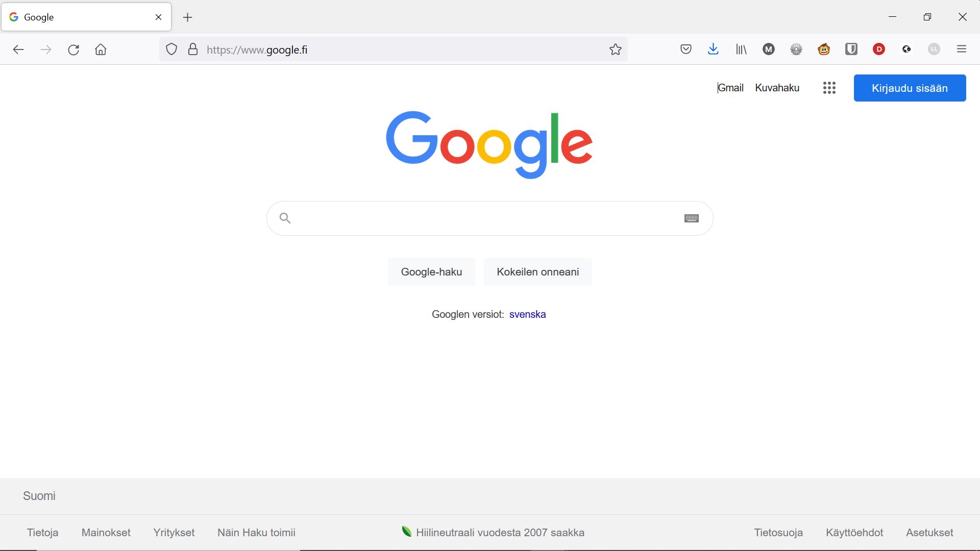Screen dimensions: 980x551
Task: Show site security padlock info
Action: [x=193, y=49]
